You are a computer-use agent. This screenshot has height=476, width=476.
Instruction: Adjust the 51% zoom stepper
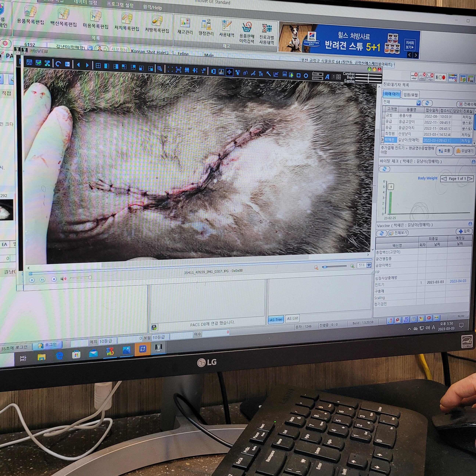[x=369, y=265]
